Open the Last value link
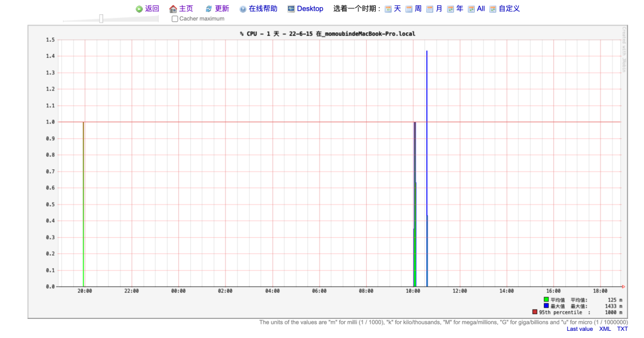The height and width of the screenshot is (338, 644). click(x=580, y=329)
